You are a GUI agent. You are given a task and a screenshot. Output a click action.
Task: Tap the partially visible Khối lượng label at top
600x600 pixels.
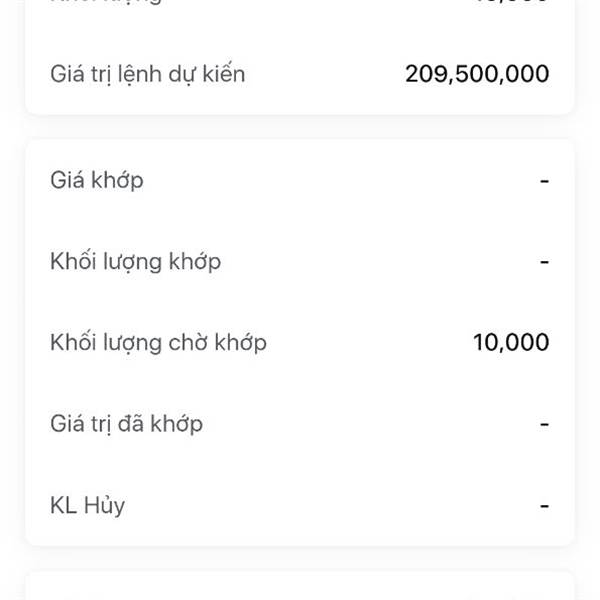click(x=106, y=2)
